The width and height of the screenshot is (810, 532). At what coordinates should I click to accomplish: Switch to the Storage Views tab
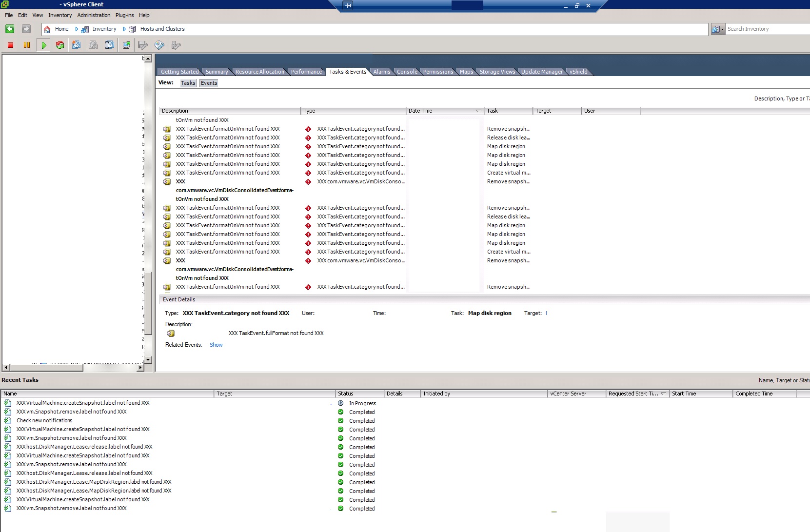pos(497,72)
